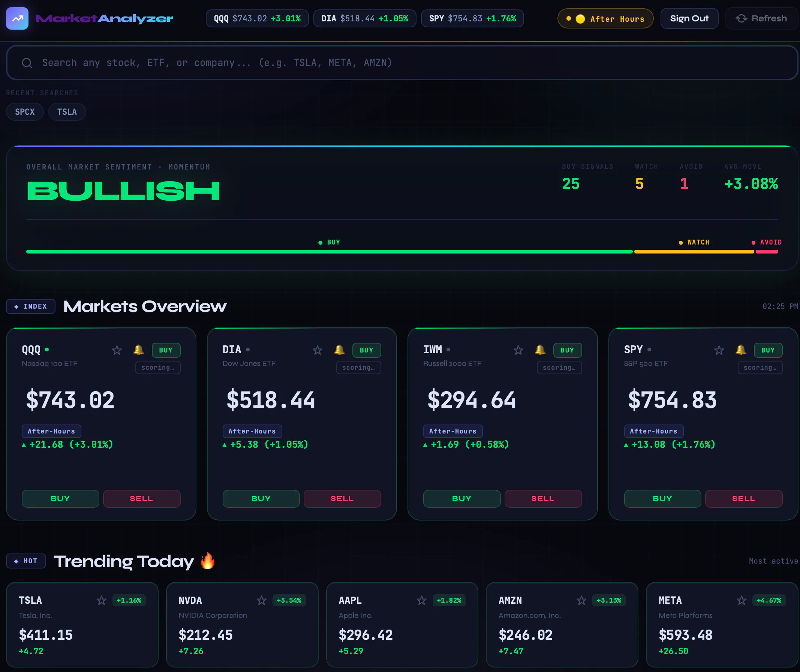Click the BUY signal badge on QQQ
This screenshot has width=800, height=672.
[x=166, y=350]
